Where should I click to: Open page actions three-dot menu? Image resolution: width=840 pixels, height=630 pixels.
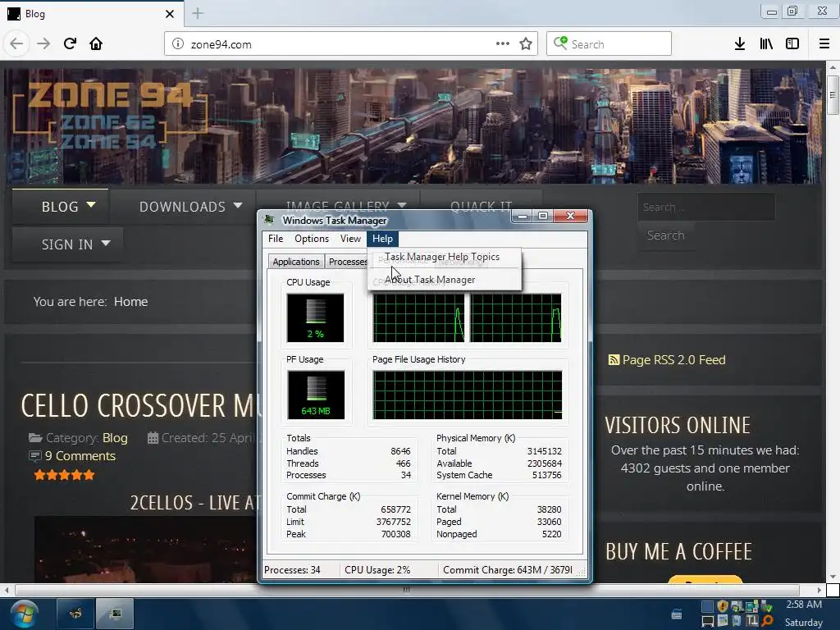pyautogui.click(x=503, y=44)
